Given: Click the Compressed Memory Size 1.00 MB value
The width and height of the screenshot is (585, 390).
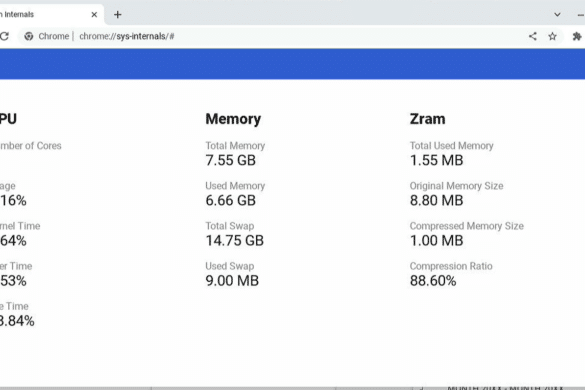Looking at the screenshot, I should tap(437, 241).
